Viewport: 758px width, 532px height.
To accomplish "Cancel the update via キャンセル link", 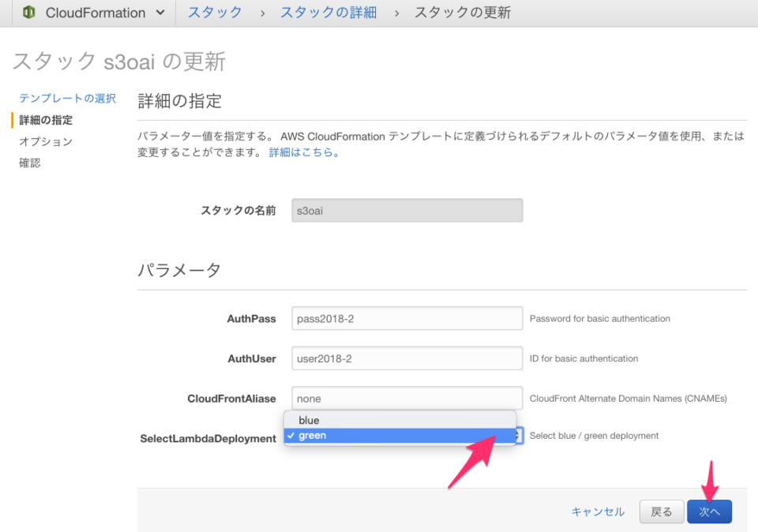I will (x=598, y=511).
